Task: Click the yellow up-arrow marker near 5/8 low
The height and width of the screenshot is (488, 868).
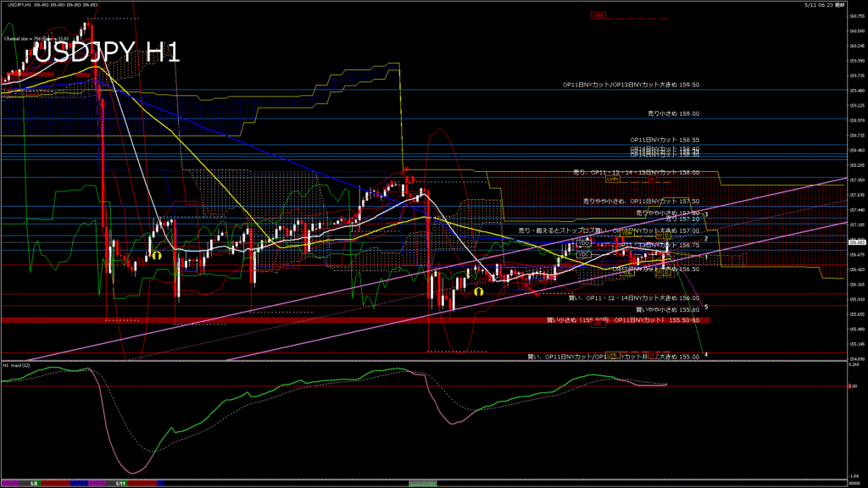Action: 157,256
